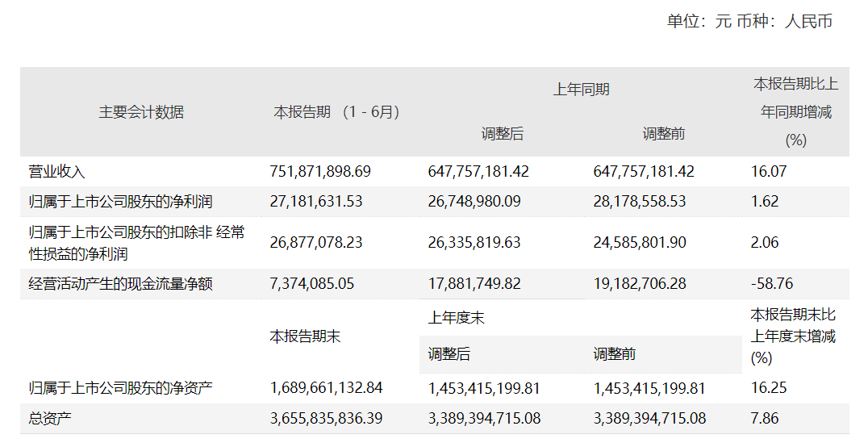Click total assets value 3,655,835,836.39
The height and width of the screenshot is (447, 868).
tap(326, 419)
